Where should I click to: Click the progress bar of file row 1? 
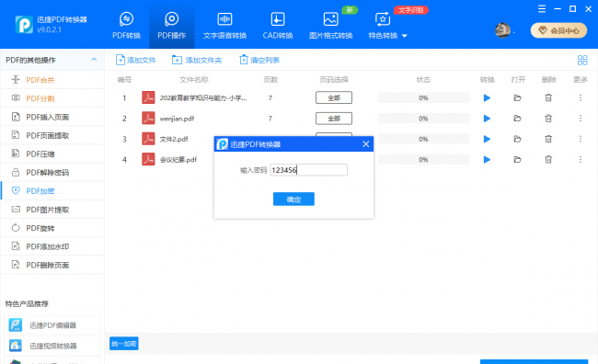pyautogui.click(x=423, y=98)
